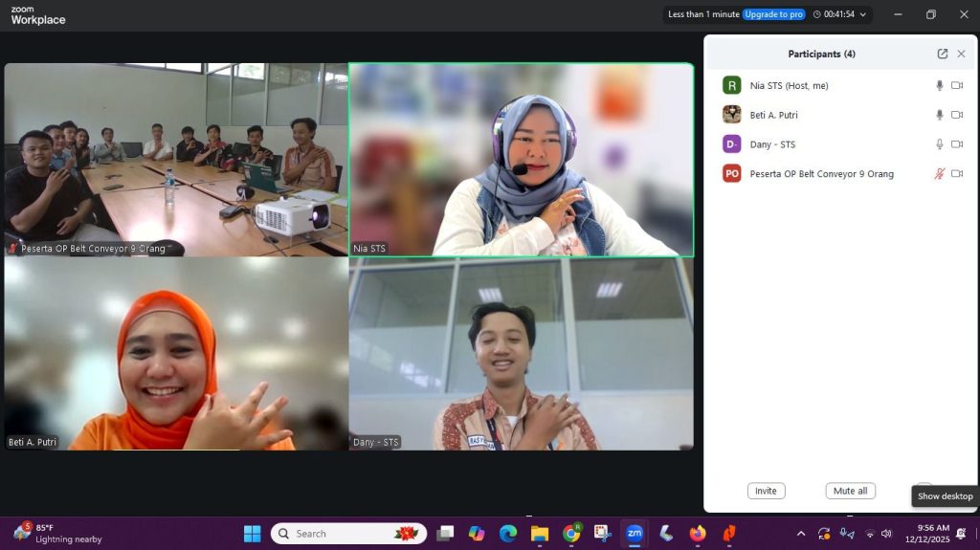This screenshot has height=550, width=980.
Task: Open File Explorer from the taskbar
Action: pyautogui.click(x=540, y=534)
